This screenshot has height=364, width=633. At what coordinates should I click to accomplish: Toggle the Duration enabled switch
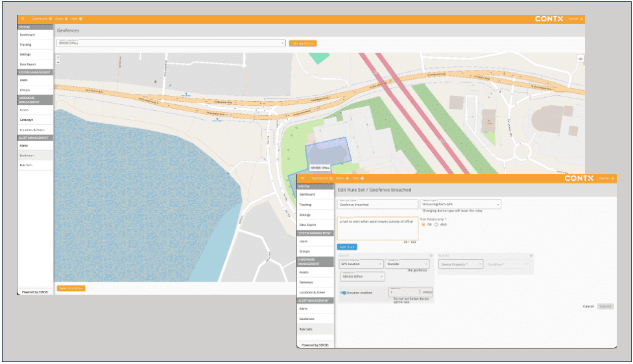[344, 292]
